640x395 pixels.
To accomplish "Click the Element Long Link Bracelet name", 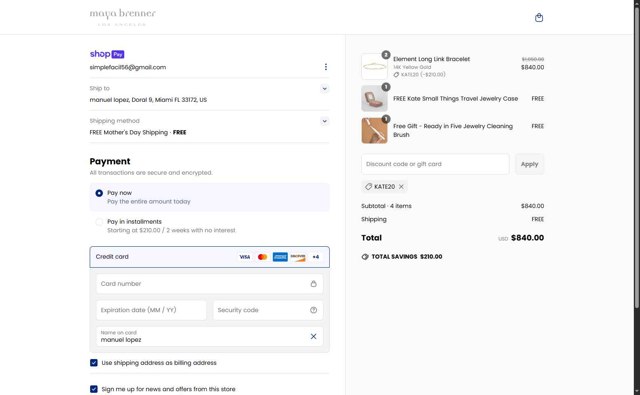I will [431, 59].
